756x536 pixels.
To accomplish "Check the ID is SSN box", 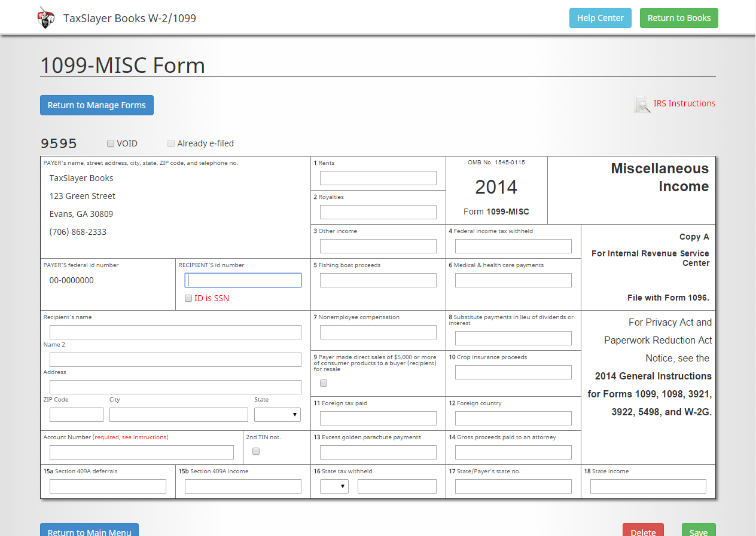I will pos(188,298).
